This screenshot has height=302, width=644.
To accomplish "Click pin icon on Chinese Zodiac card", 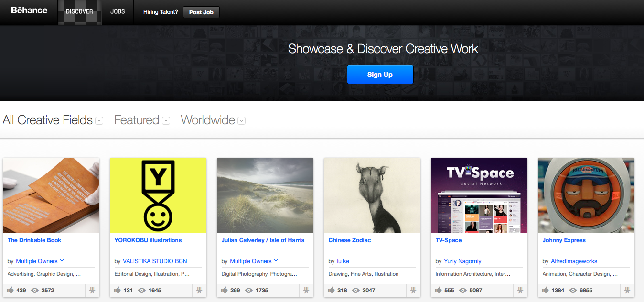I will (413, 290).
